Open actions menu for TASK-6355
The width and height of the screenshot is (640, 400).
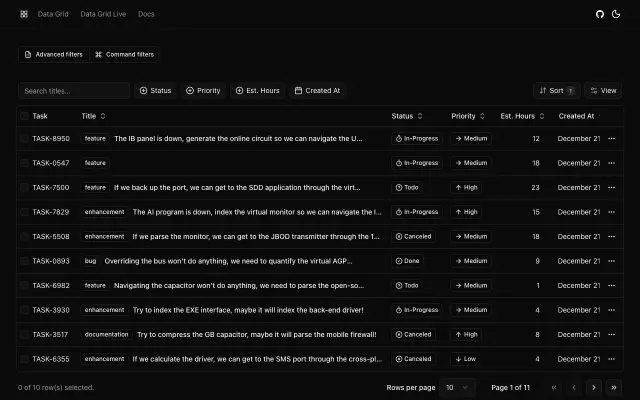click(x=611, y=359)
